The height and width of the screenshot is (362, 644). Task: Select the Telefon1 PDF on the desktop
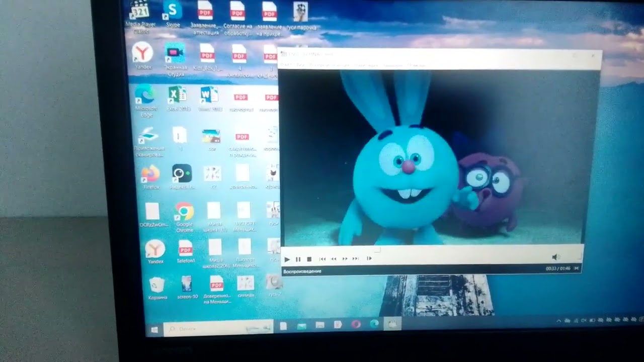click(x=186, y=251)
